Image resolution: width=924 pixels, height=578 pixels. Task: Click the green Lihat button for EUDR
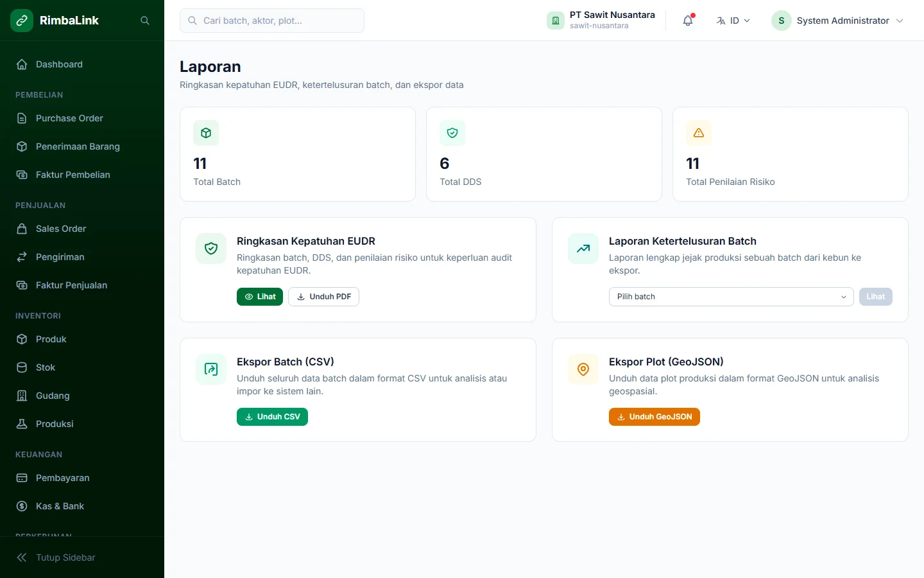(260, 297)
